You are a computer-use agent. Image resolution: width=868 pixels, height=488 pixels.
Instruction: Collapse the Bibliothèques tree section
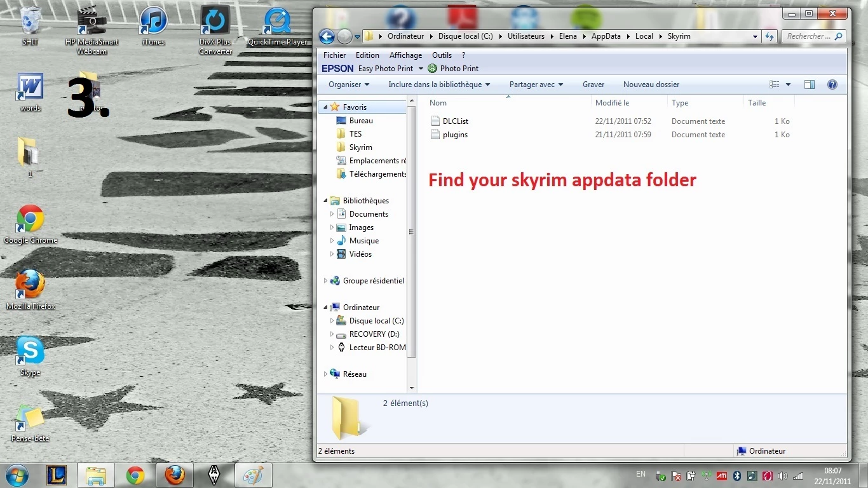coord(326,201)
